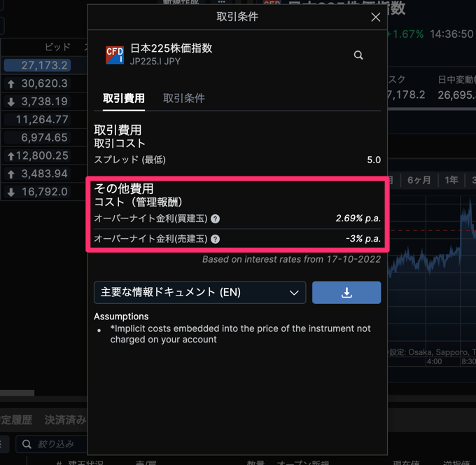Click the search magnifier icon beside JP225.I
This screenshot has height=465, width=476.
[x=358, y=55]
